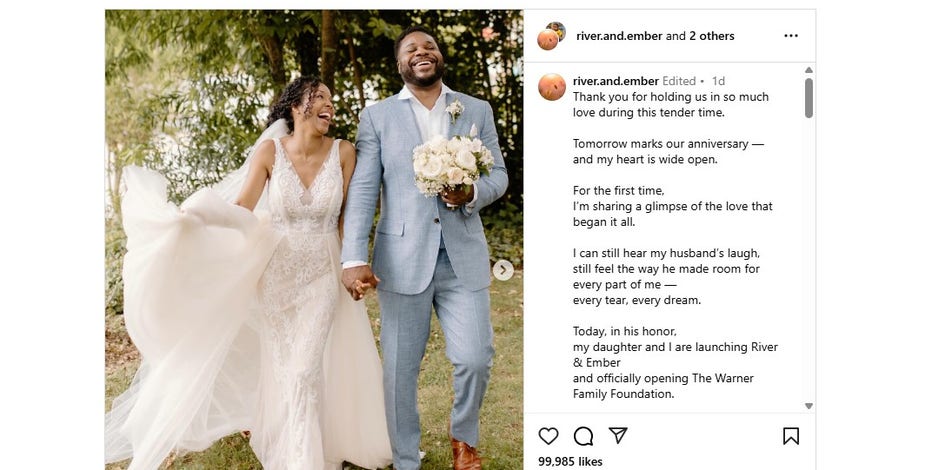Open the comment speech bubble icon
932x470 pixels.
click(583, 436)
